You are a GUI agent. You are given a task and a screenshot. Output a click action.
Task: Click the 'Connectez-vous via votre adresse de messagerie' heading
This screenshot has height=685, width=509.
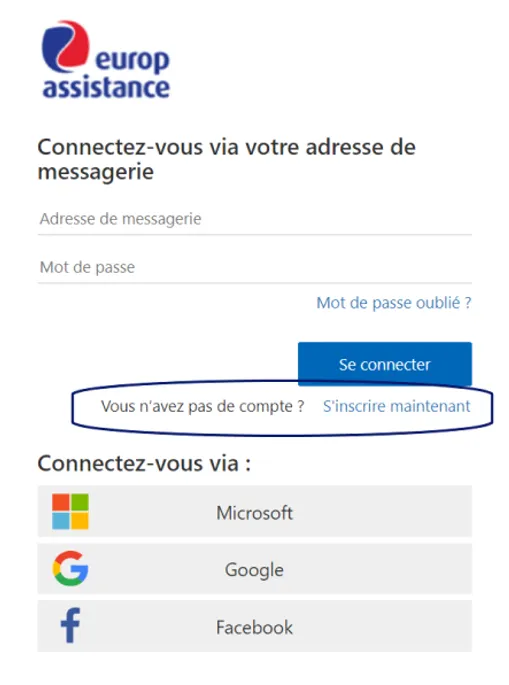click(226, 159)
